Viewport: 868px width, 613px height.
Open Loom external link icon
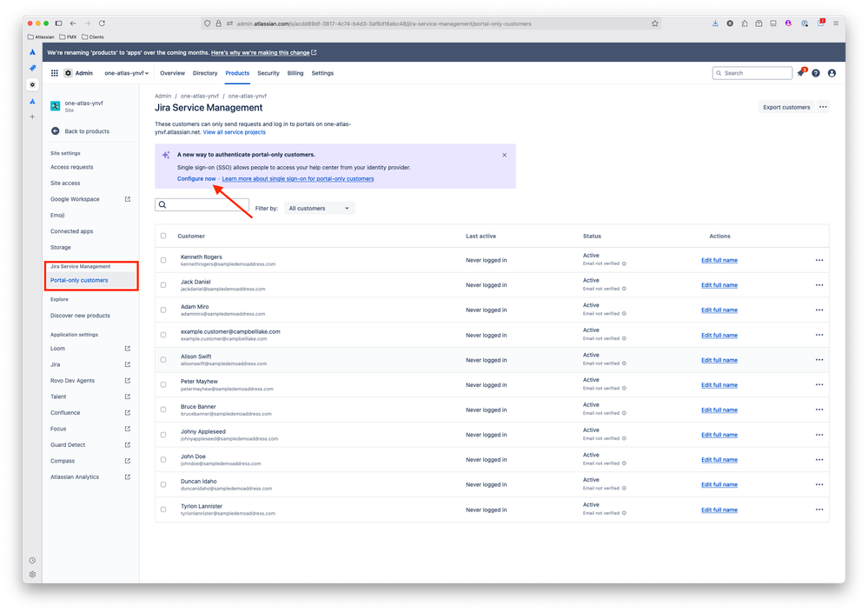click(128, 349)
